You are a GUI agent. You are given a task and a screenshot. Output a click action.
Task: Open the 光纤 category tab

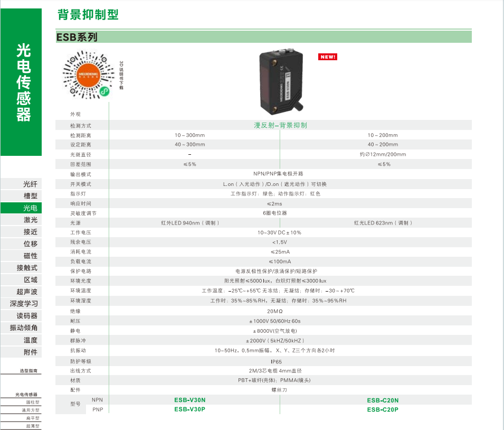coord(30,184)
